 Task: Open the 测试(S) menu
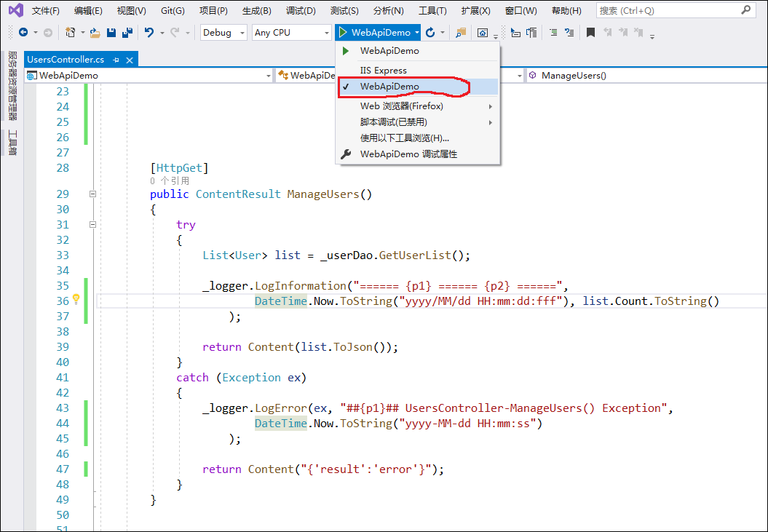[344, 10]
